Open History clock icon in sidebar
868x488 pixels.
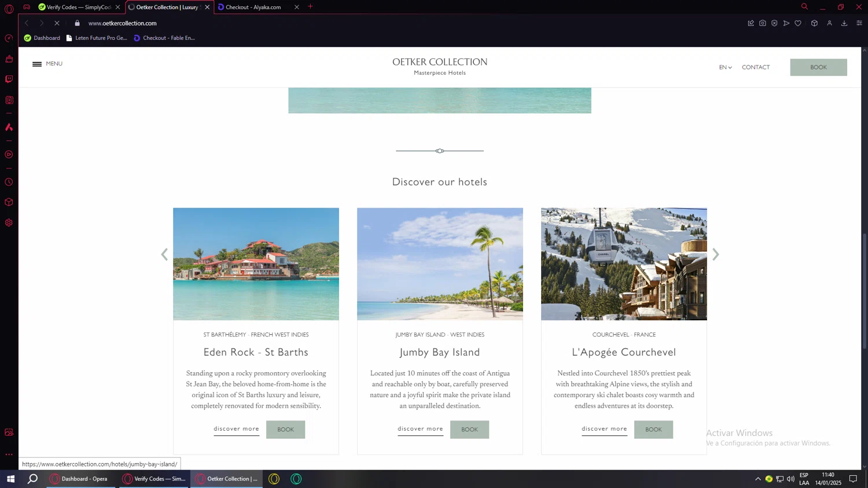[x=9, y=182]
